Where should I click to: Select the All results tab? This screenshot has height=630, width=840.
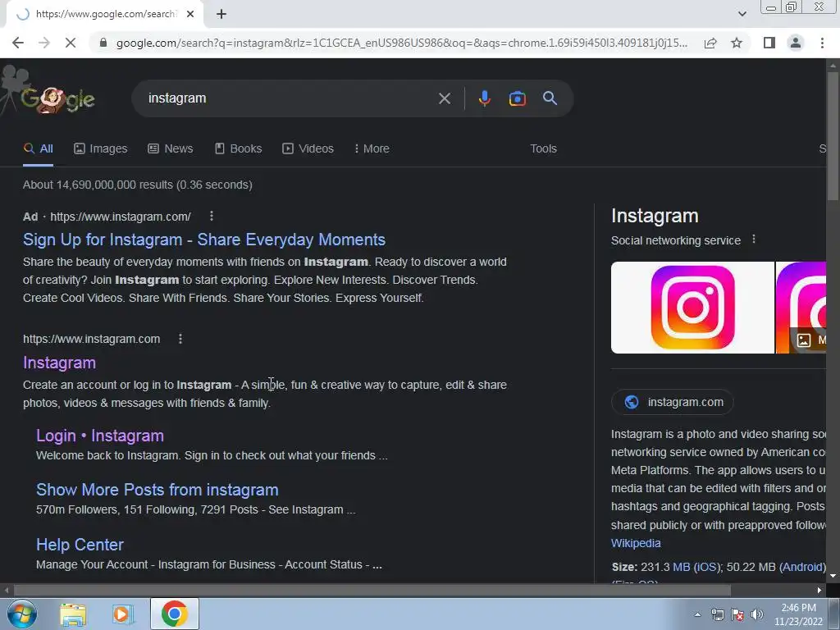pos(38,149)
